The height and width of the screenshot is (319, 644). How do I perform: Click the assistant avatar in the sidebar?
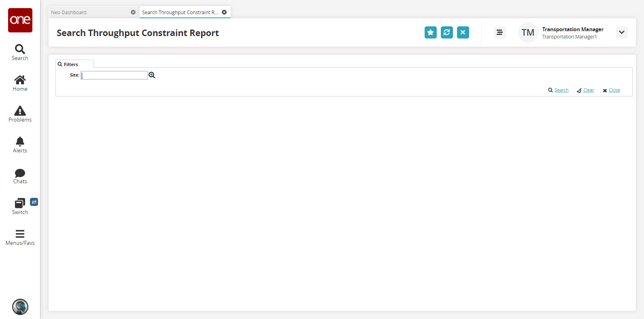(x=20, y=307)
